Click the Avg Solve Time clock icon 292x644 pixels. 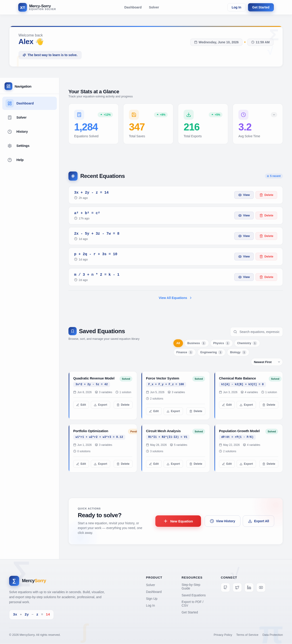[243, 115]
